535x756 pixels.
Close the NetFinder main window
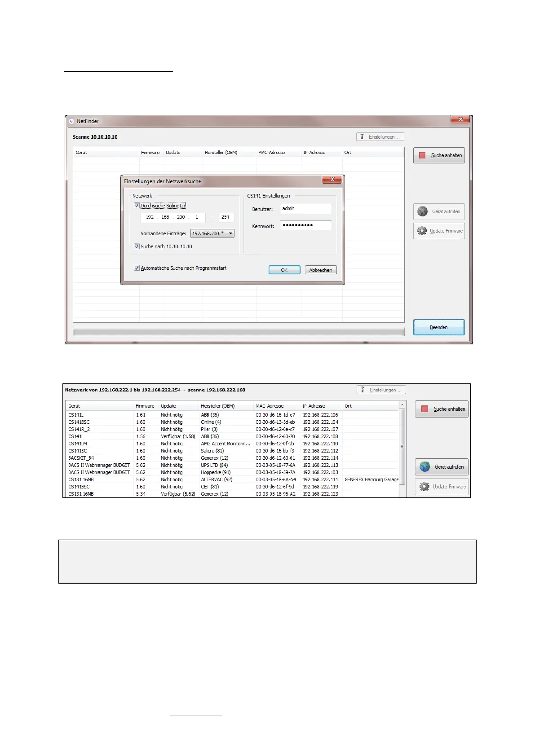[x=460, y=119]
